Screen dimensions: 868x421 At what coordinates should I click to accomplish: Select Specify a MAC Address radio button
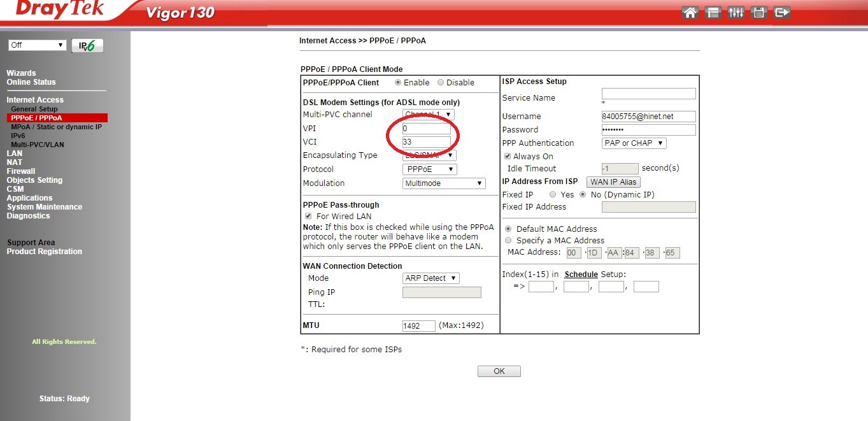pos(508,241)
